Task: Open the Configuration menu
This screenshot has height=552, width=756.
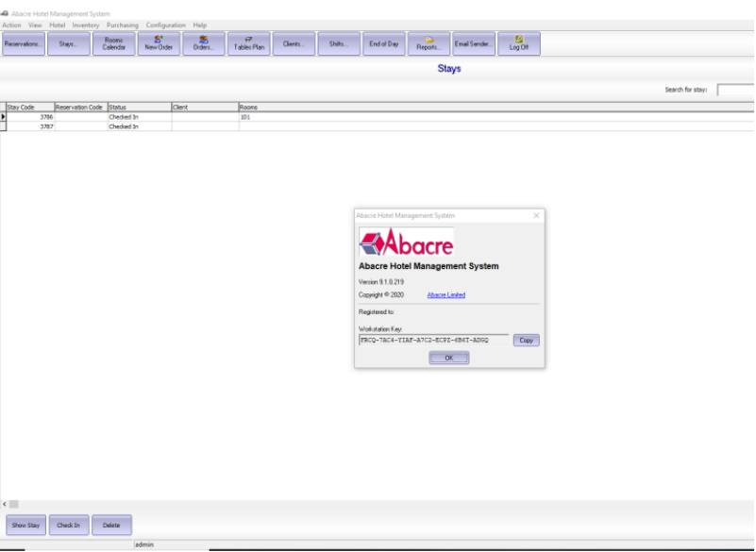Action: click(x=165, y=25)
